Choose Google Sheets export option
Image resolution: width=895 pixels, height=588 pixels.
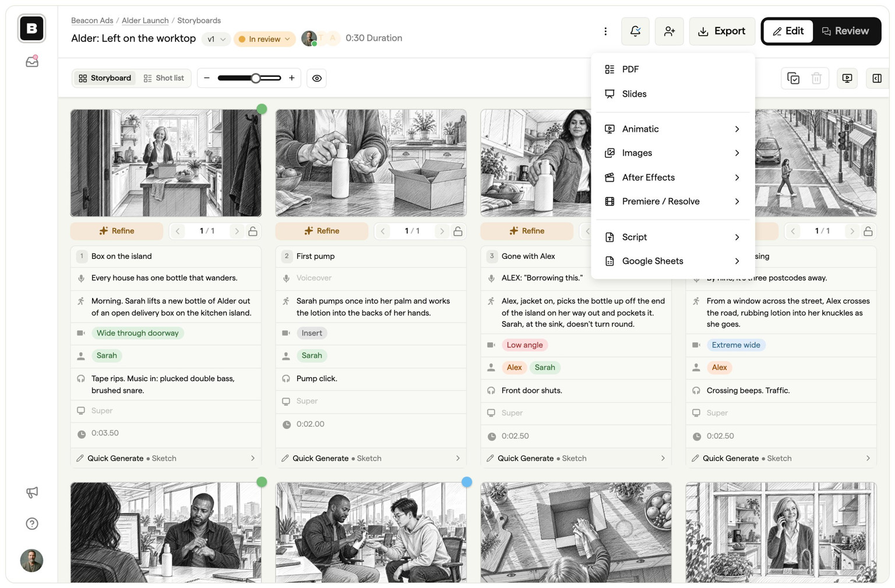tap(672, 261)
